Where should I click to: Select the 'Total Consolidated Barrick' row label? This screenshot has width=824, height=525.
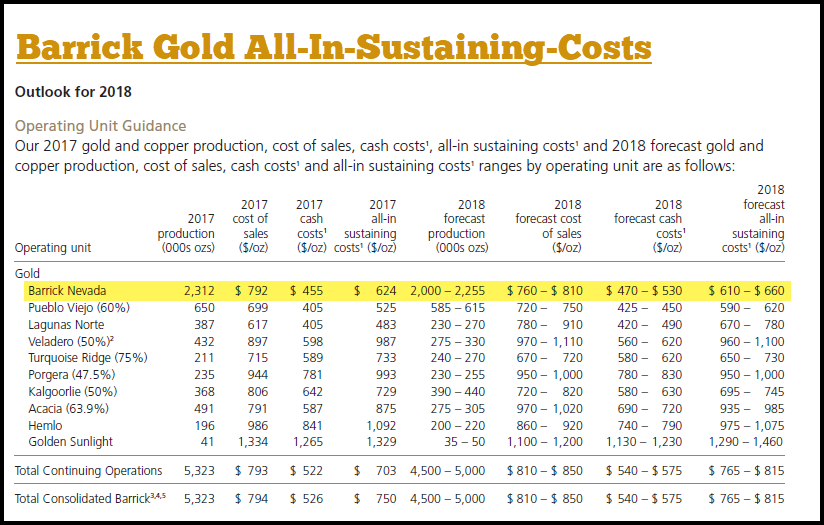[x=90, y=498]
